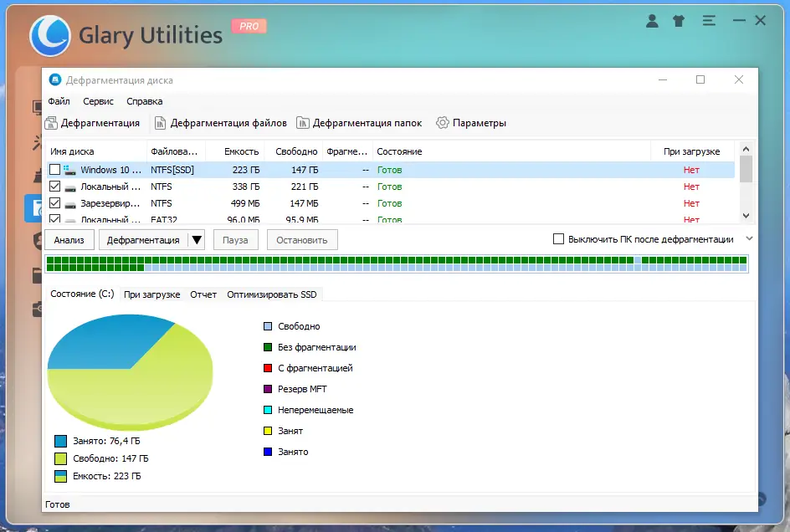Click the main Дефрагментация button
This screenshot has width=790, height=532.
(143, 240)
